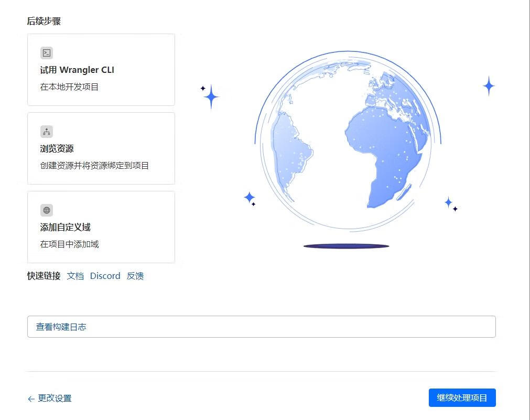
Task: Click the resource hierarchy icon above 浏览资源
Action: coord(47,132)
